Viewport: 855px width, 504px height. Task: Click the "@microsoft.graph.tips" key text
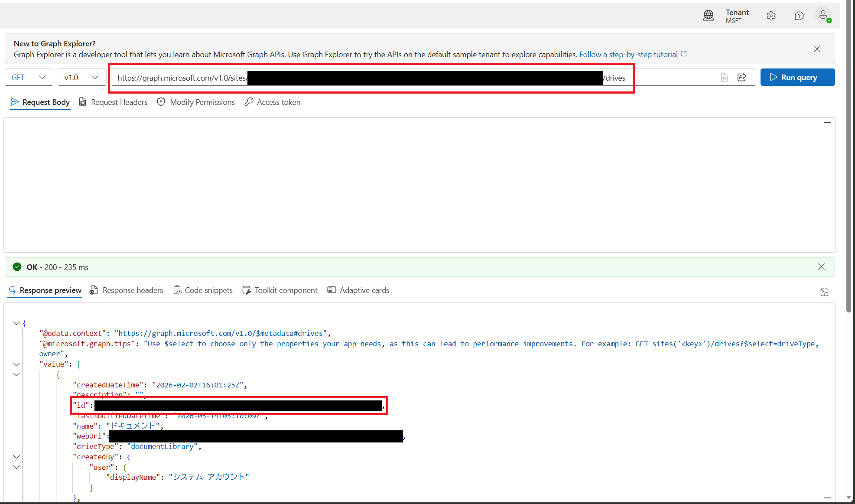pos(87,344)
